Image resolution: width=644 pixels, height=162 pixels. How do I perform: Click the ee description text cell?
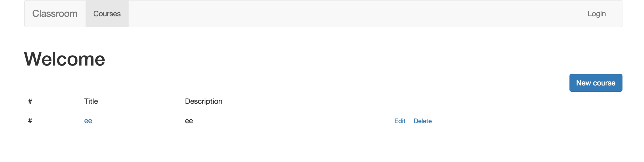[x=189, y=121]
